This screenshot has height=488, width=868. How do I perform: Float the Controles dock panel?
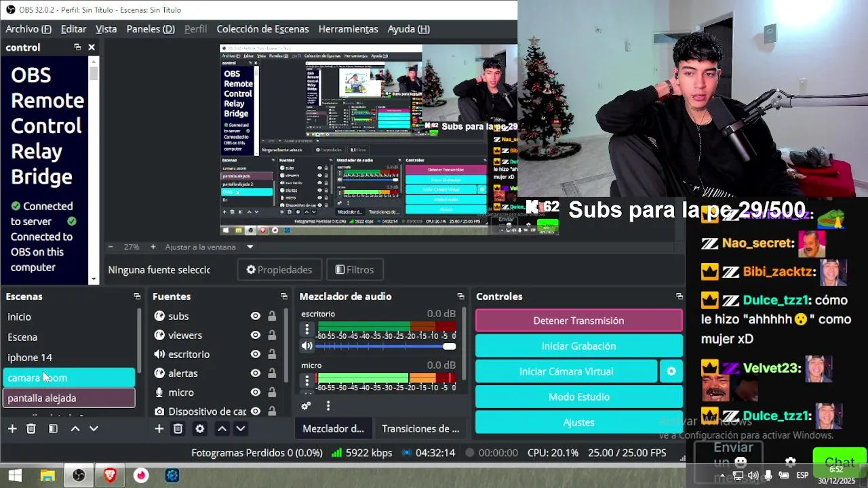click(x=679, y=296)
